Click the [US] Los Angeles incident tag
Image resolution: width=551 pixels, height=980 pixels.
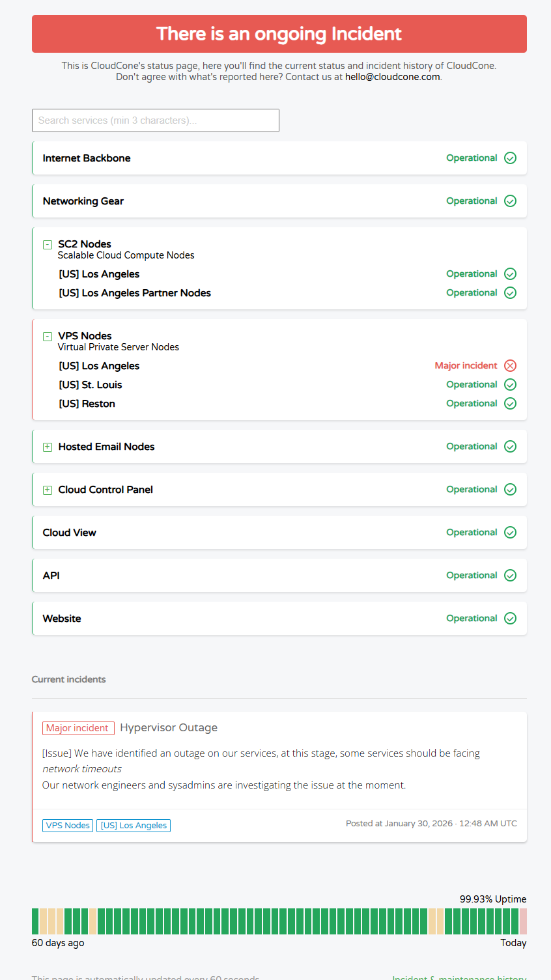point(134,826)
